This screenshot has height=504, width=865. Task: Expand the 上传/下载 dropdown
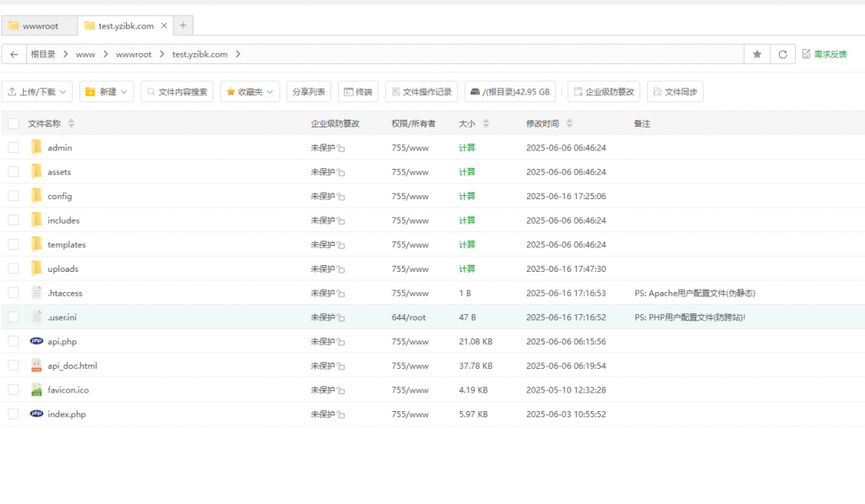coord(37,92)
